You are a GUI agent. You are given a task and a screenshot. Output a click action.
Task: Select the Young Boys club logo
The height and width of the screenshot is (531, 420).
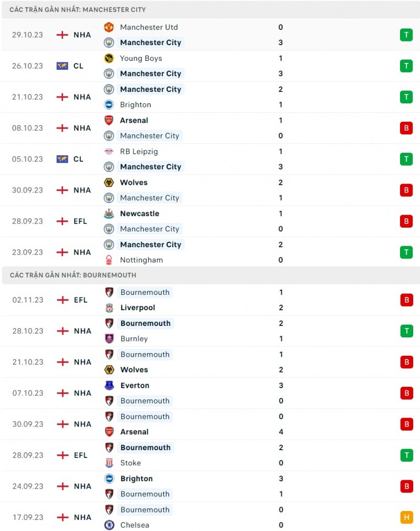pyautogui.click(x=109, y=58)
